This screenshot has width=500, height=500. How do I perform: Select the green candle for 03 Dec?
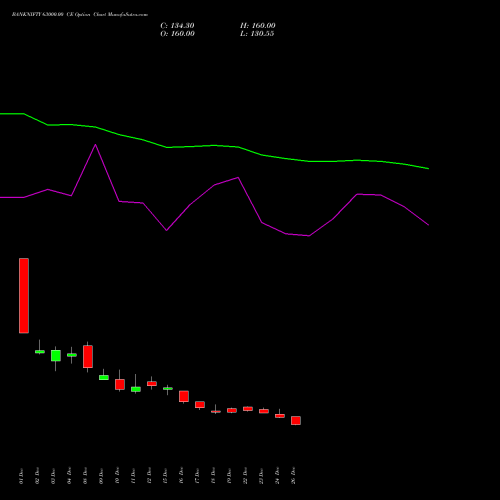pyautogui.click(x=56, y=356)
